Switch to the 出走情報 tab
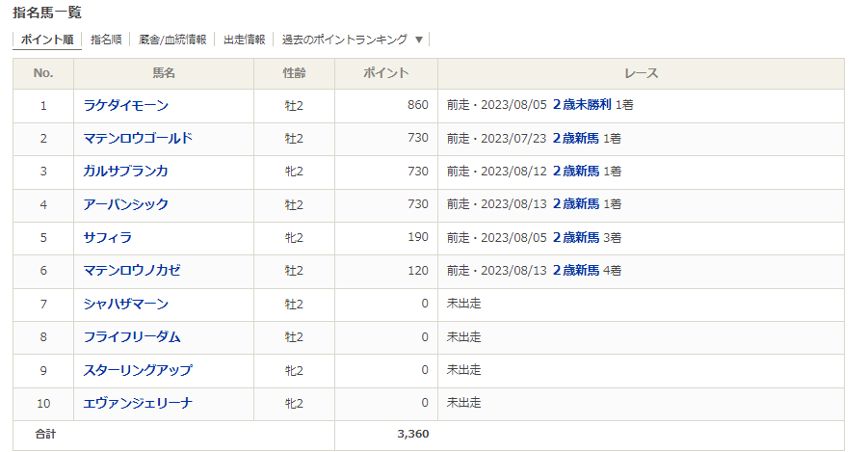868x452 pixels. 244,40
